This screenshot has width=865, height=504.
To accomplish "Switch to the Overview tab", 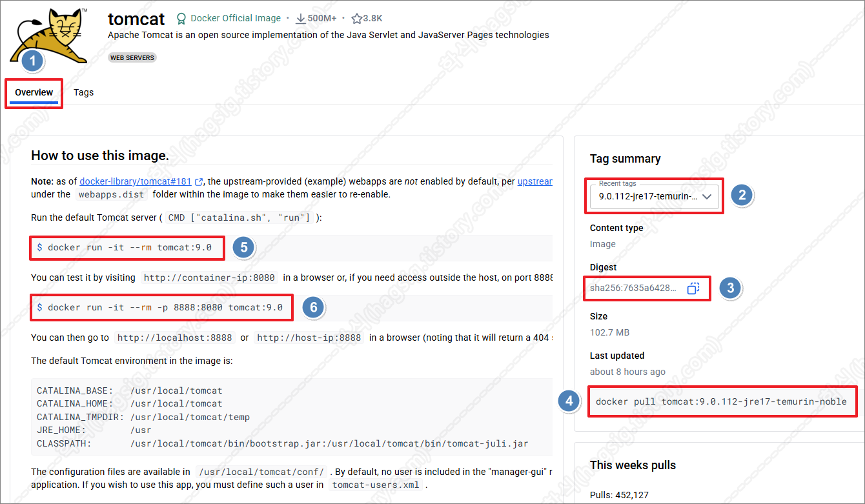I will [x=34, y=92].
